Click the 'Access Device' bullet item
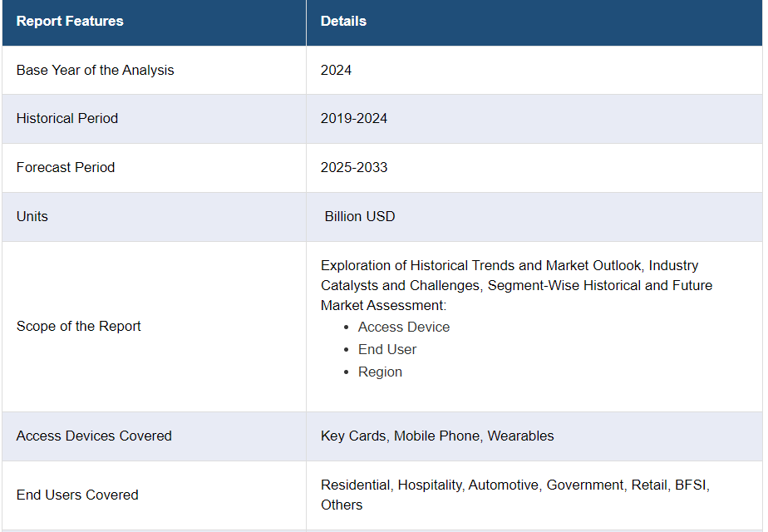Viewport: 768px width, 532px height. [x=404, y=327]
